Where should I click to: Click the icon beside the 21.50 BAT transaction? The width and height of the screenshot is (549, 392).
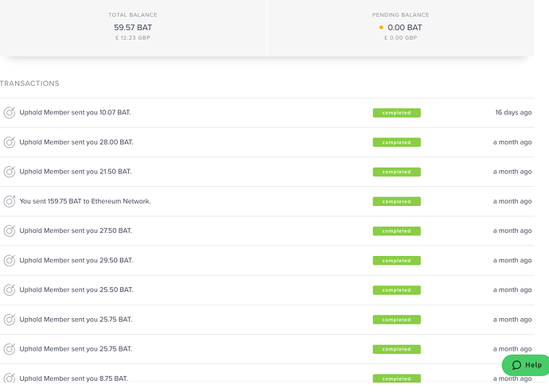[x=10, y=172]
